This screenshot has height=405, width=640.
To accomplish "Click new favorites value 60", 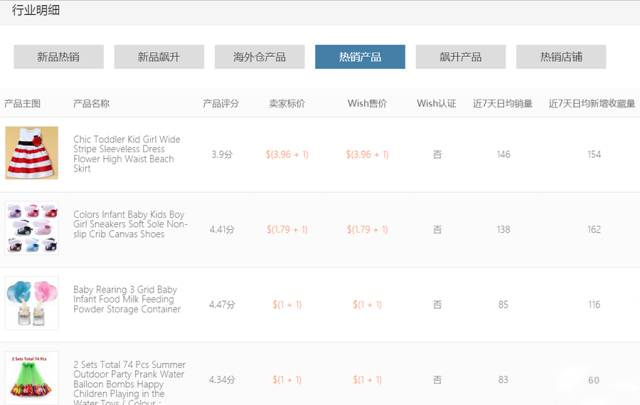I will click(593, 380).
